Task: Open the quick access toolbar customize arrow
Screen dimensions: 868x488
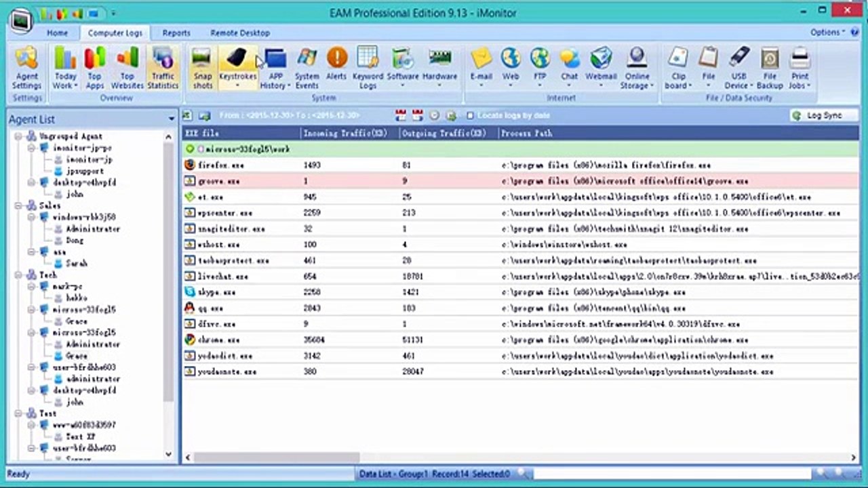Action: (x=112, y=13)
